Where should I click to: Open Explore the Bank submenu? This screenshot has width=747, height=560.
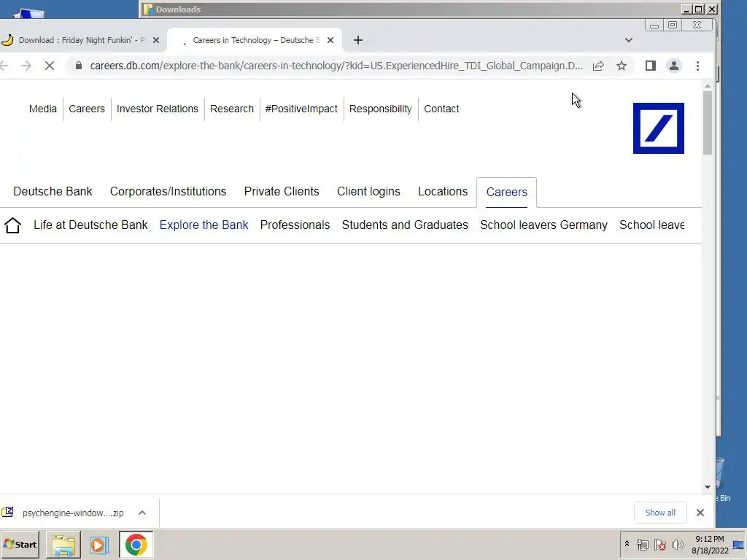[x=204, y=225]
